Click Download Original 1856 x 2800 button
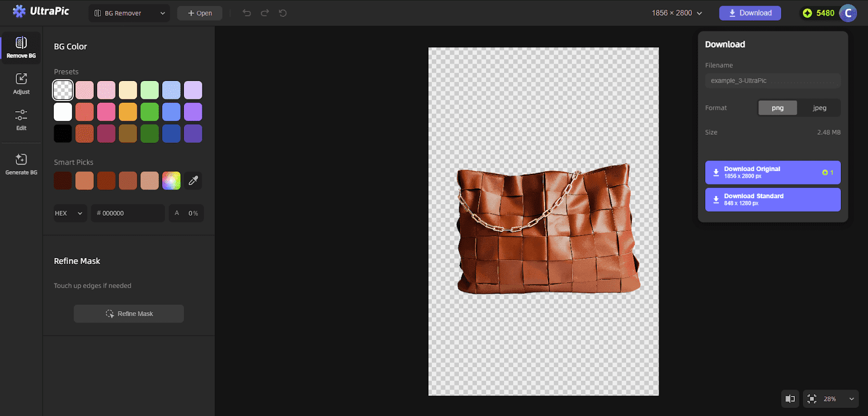The image size is (868, 416). tap(773, 173)
